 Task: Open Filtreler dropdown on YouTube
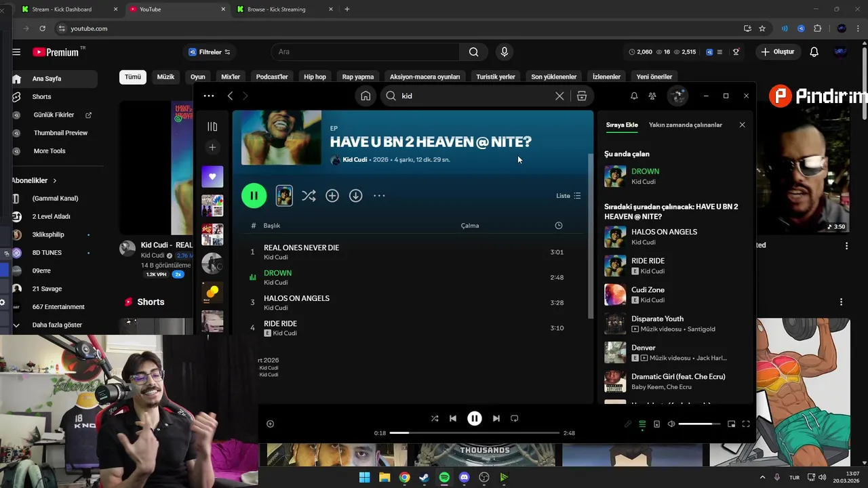tap(210, 52)
